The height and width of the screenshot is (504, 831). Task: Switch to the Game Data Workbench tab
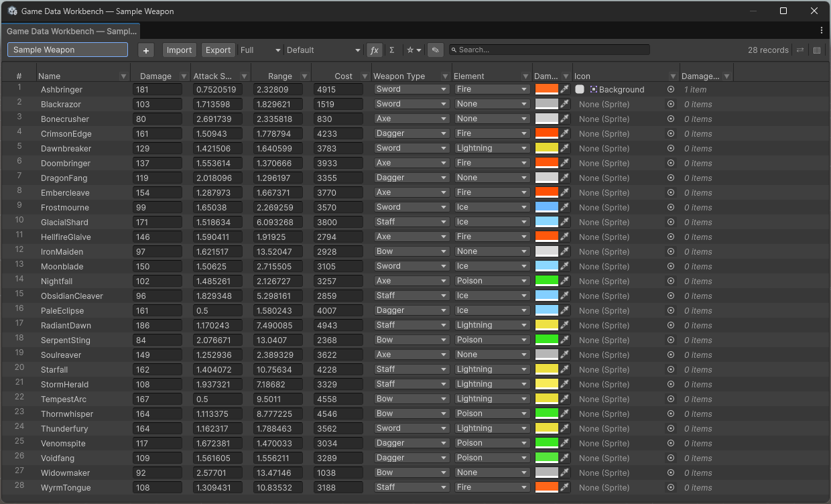(x=70, y=31)
